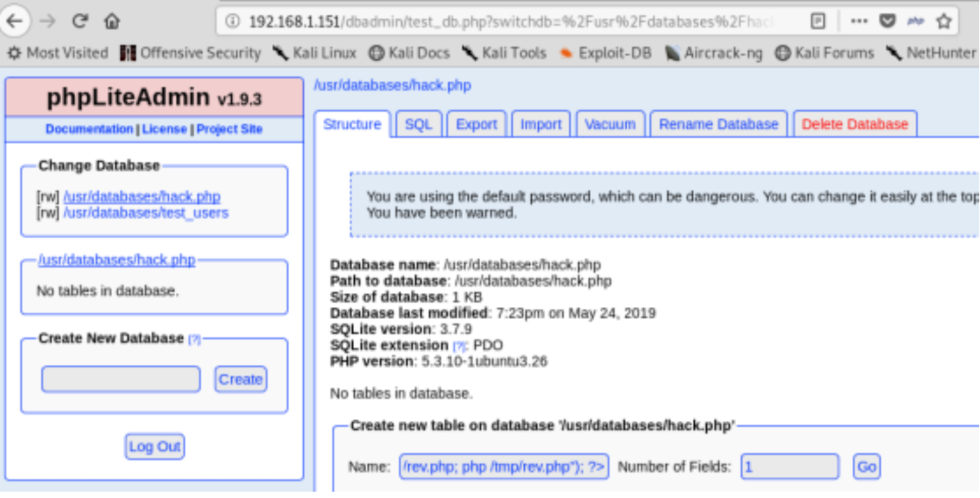This screenshot has width=980, height=498.
Task: Click the PHP version 5.3.10-1ubuntu3.26 text
Action: (x=438, y=362)
